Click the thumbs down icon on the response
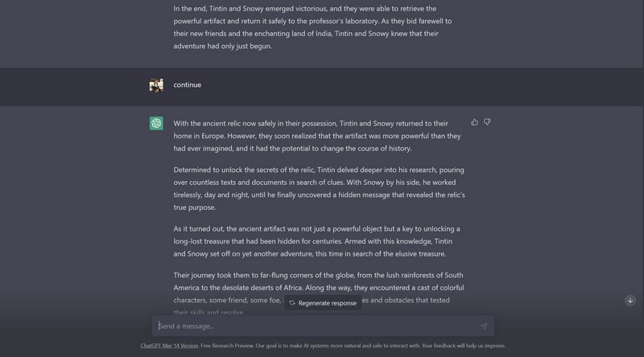This screenshot has height=357, width=644. click(487, 122)
